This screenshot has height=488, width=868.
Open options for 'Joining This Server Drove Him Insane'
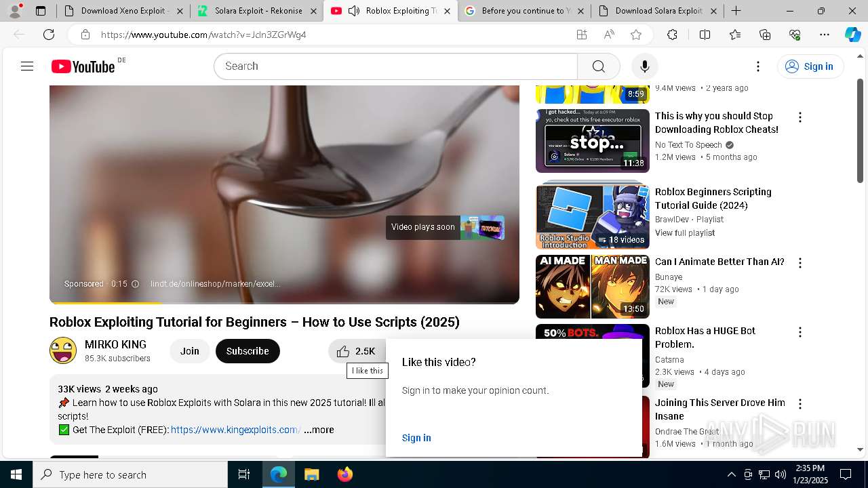(x=800, y=404)
